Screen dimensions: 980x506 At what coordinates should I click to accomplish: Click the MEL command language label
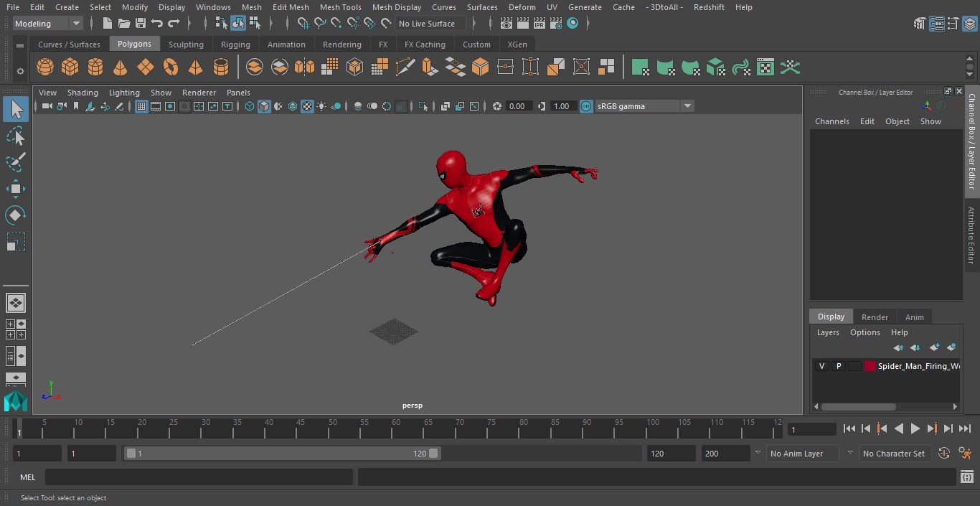pyautogui.click(x=28, y=477)
